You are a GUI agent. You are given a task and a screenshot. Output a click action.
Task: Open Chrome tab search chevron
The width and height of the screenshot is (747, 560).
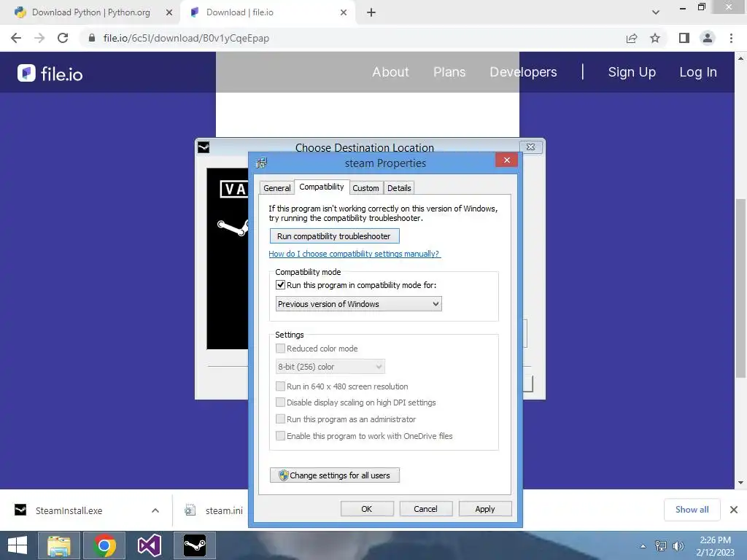[x=656, y=12]
